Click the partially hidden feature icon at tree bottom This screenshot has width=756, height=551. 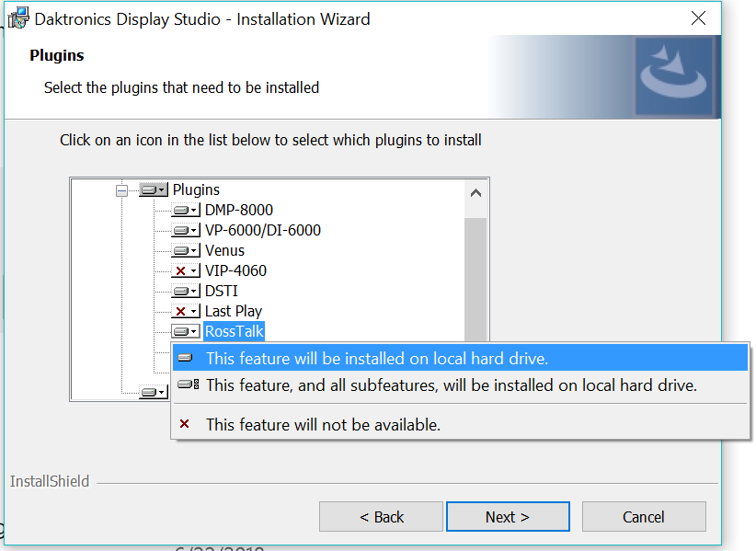tap(153, 392)
